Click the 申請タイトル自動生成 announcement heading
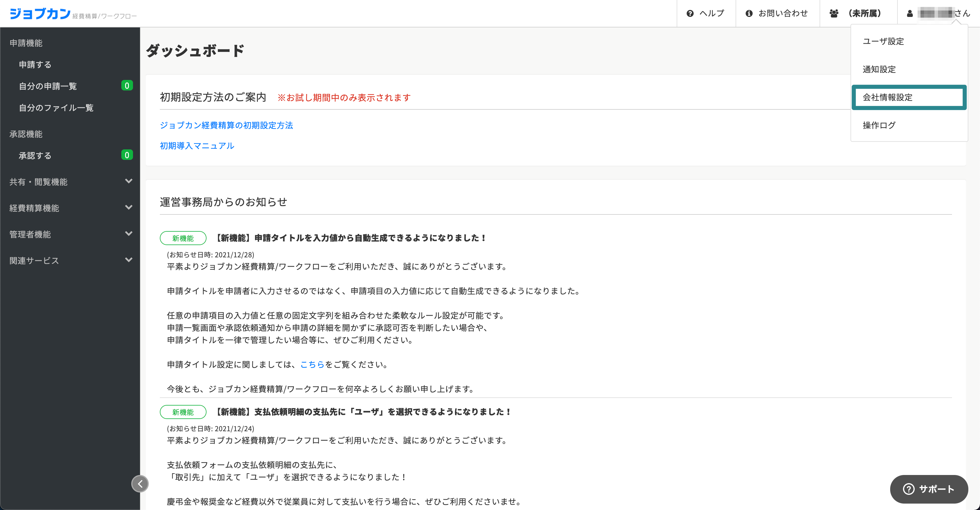The image size is (980, 510). coord(350,238)
